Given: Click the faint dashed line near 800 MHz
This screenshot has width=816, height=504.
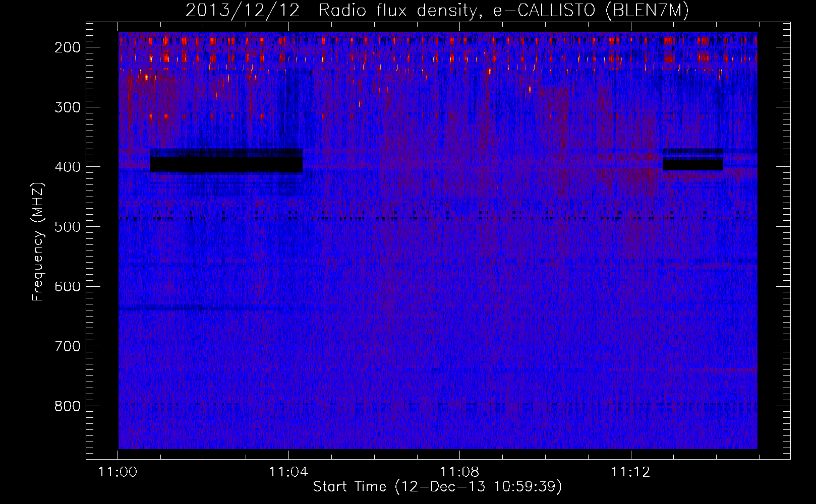Looking at the screenshot, I should (438, 404).
